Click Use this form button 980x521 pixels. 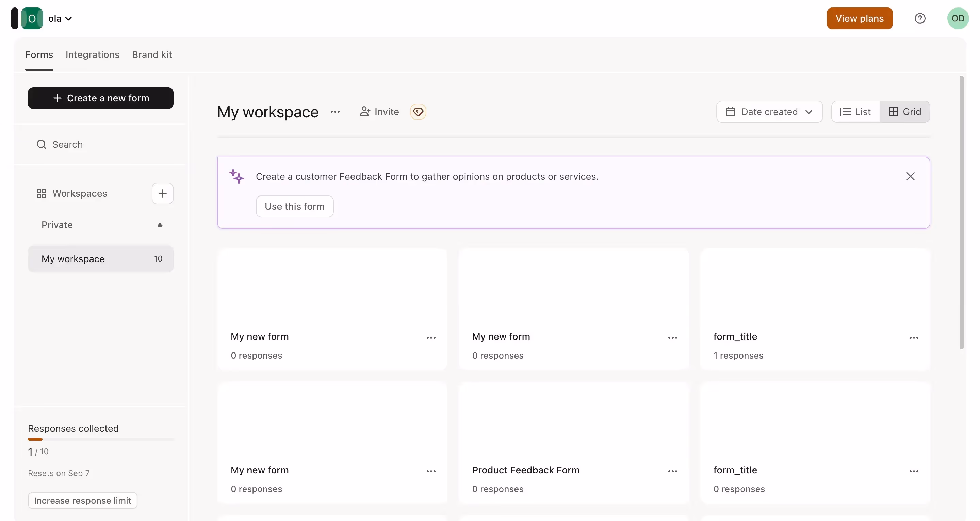click(294, 206)
